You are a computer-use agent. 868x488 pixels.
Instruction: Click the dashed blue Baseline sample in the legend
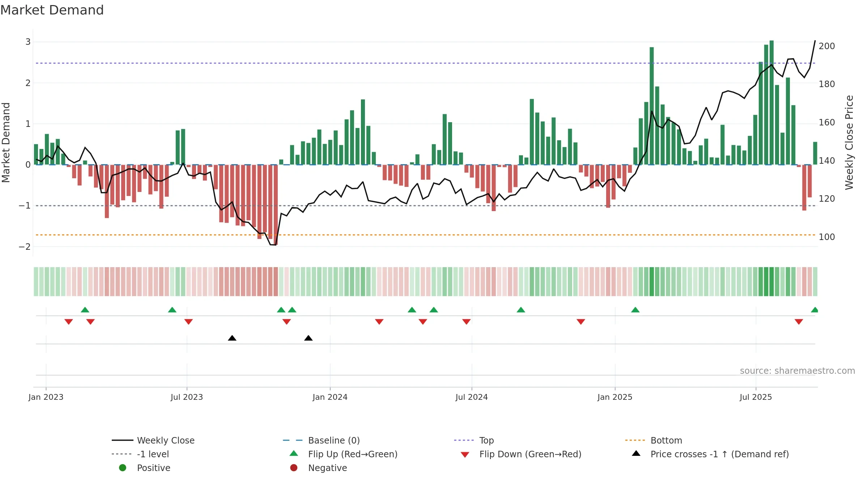tap(293, 440)
